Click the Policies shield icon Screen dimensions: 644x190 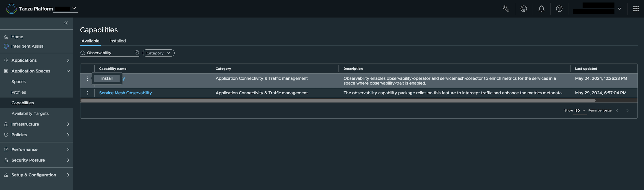tap(6, 135)
